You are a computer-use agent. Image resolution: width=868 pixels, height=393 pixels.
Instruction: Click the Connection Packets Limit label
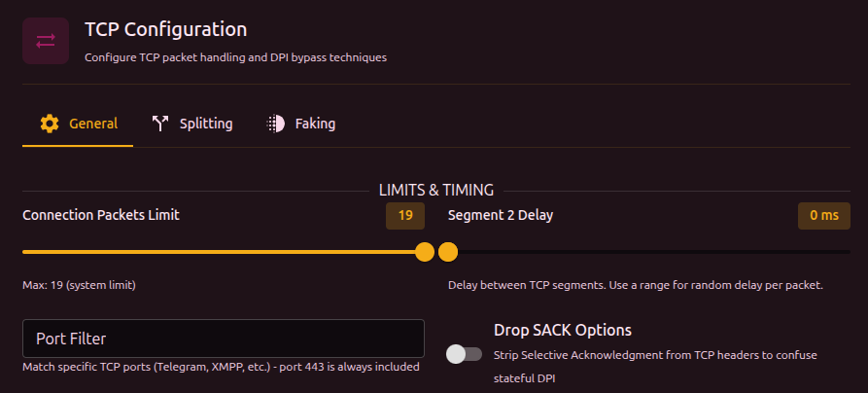101,215
